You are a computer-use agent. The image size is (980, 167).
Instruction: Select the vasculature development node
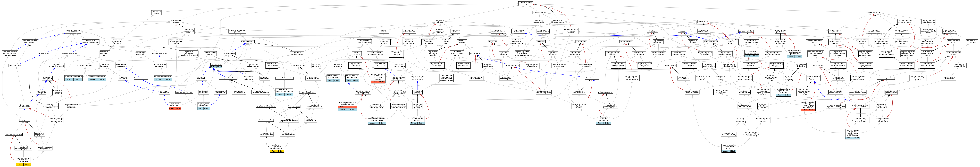47,78
